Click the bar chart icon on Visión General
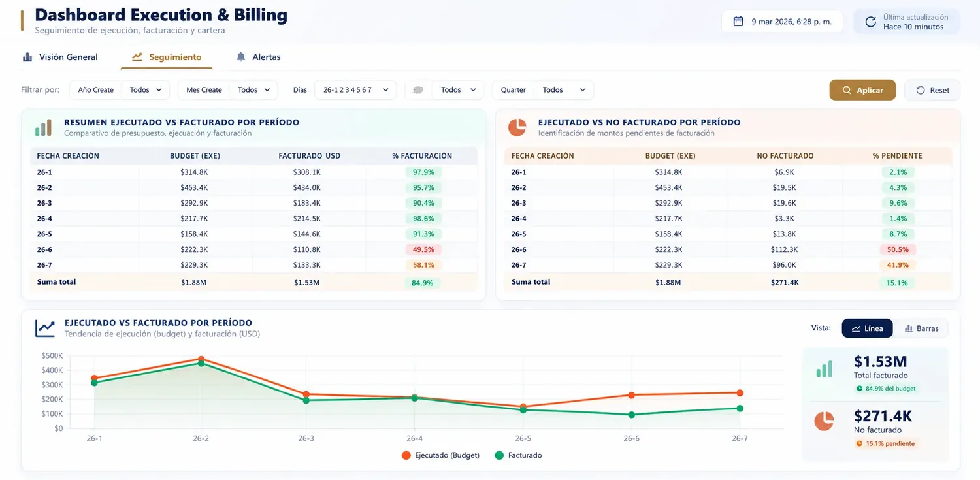 click(27, 57)
